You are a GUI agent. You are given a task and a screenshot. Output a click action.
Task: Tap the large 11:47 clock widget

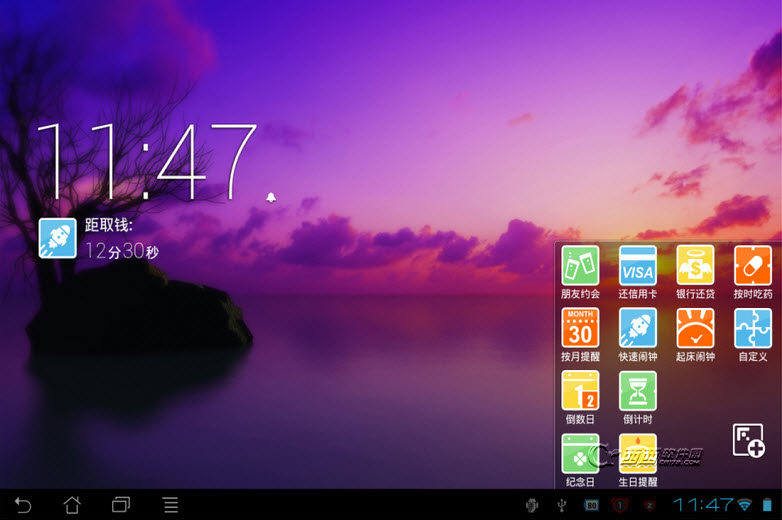(x=147, y=161)
